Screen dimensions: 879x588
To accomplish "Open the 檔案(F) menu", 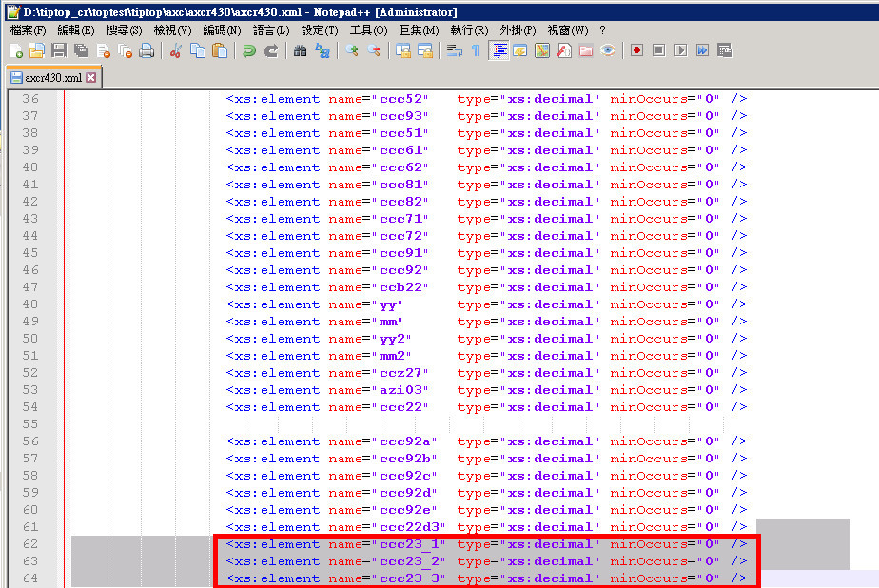I will [28, 30].
